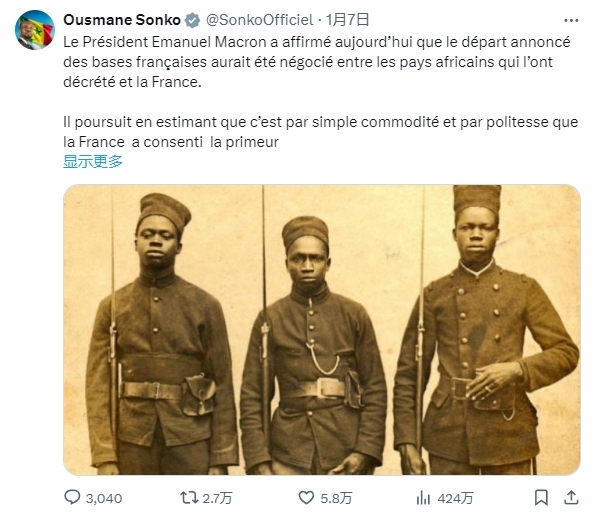The width and height of the screenshot is (597, 520).
Task: Click the 1月7日 post date
Action: [348, 20]
